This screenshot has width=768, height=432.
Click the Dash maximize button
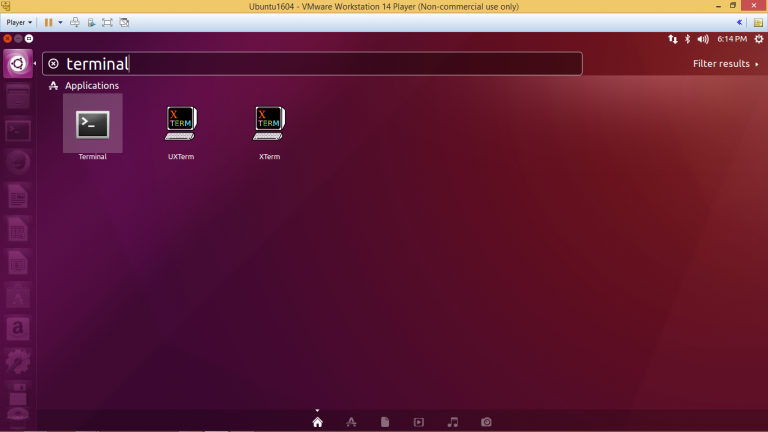click(x=29, y=38)
